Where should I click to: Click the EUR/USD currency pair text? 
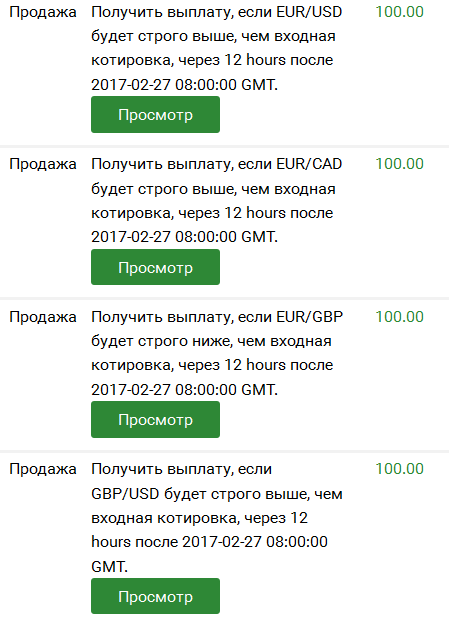309,12
